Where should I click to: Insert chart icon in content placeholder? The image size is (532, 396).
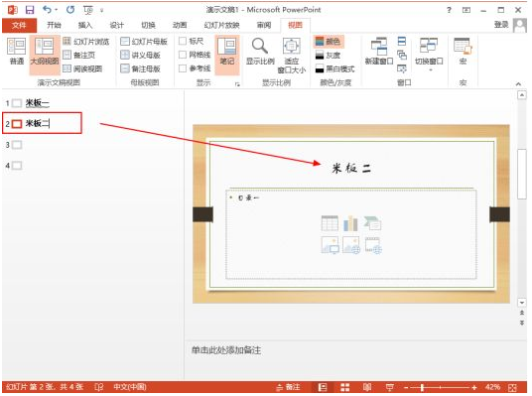point(350,223)
